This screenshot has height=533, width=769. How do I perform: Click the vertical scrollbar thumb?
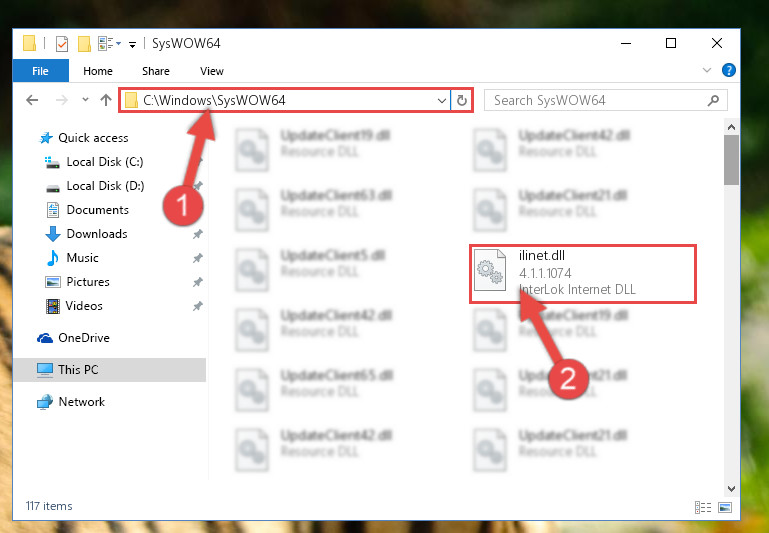(x=731, y=160)
